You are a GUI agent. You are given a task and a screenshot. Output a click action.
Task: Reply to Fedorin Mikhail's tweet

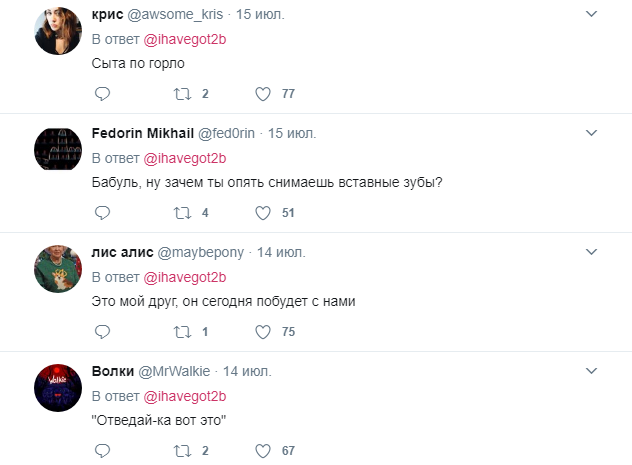[x=101, y=212]
